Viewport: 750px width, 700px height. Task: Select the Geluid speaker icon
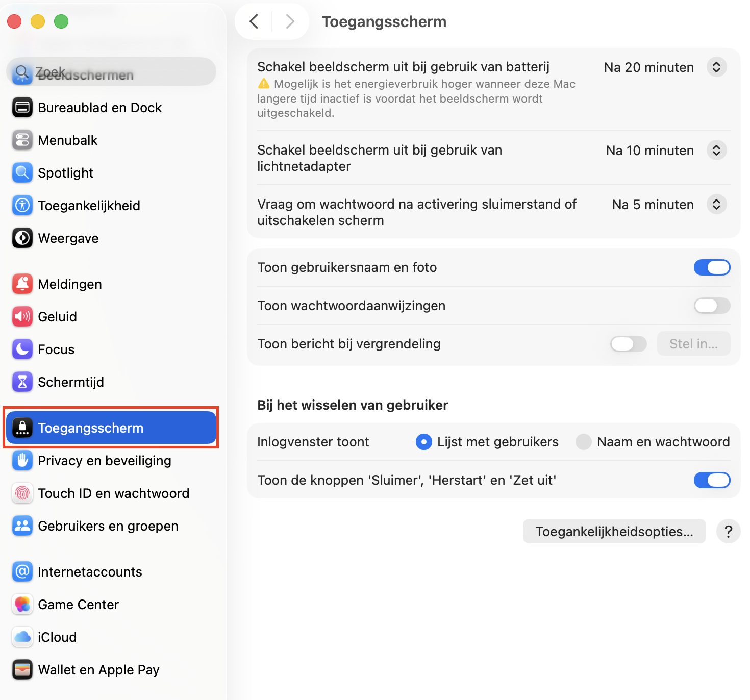pos(22,317)
